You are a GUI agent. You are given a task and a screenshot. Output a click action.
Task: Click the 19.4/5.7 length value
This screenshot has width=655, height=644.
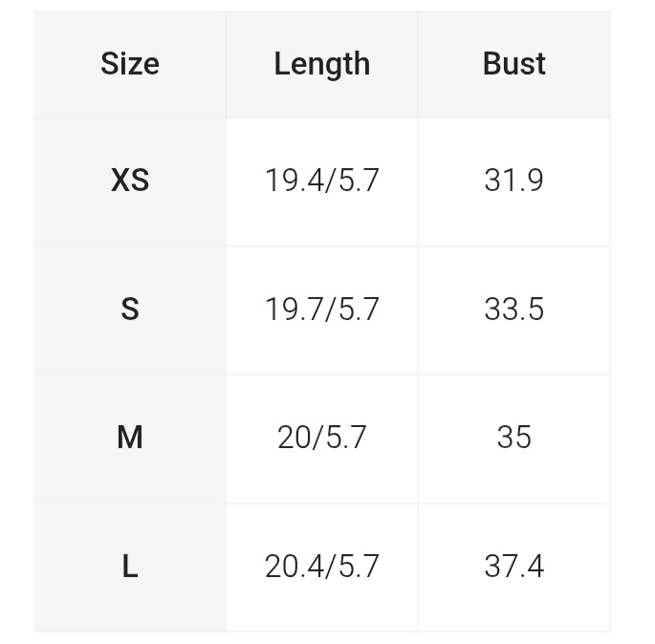tap(321, 181)
